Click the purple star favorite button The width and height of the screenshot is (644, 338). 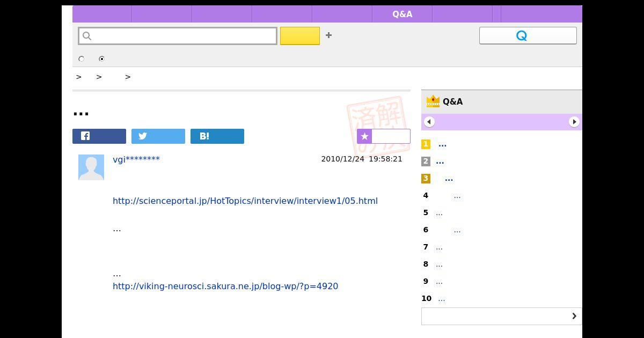(x=384, y=136)
